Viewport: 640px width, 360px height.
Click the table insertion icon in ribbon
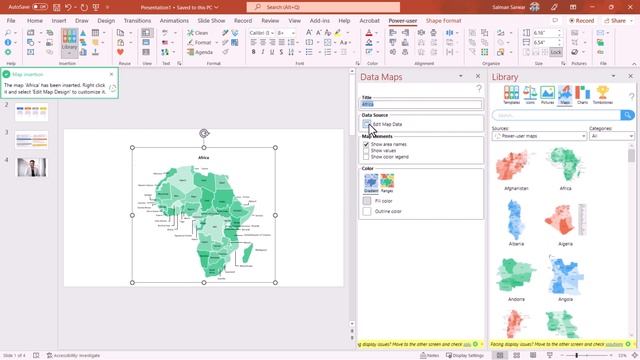pos(96,33)
